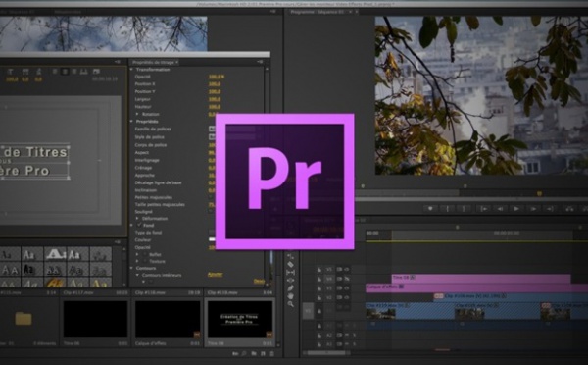Open the Propriétés de titrage tab
Image resolution: width=588 pixels, height=365 pixels.
coord(153,62)
